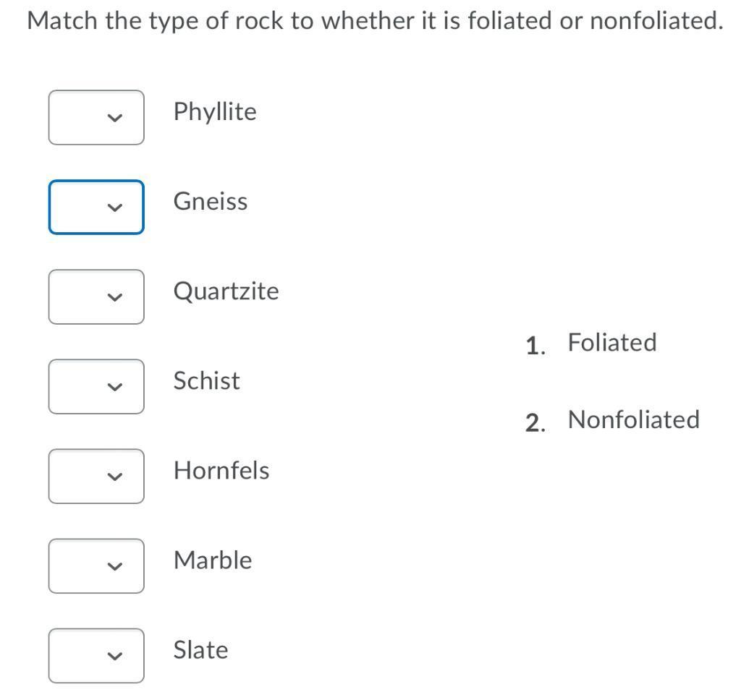The height and width of the screenshot is (700, 741).
Task: Open the Quartzite matching dropdown
Action: coord(96,296)
